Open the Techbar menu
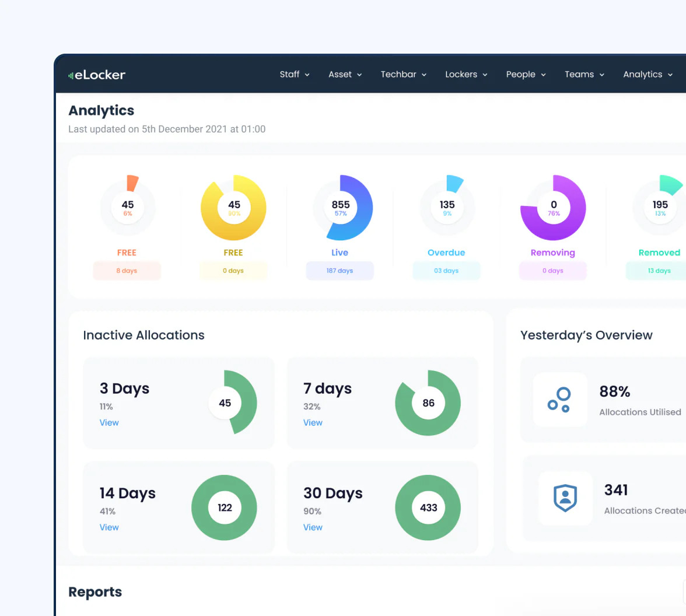Image resolution: width=686 pixels, height=616 pixels. point(404,75)
